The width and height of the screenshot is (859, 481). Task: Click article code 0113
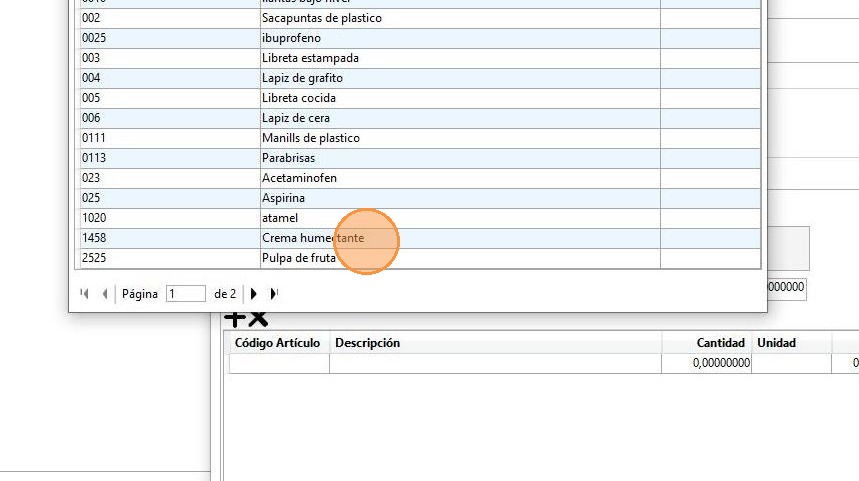pyautogui.click(x=94, y=158)
